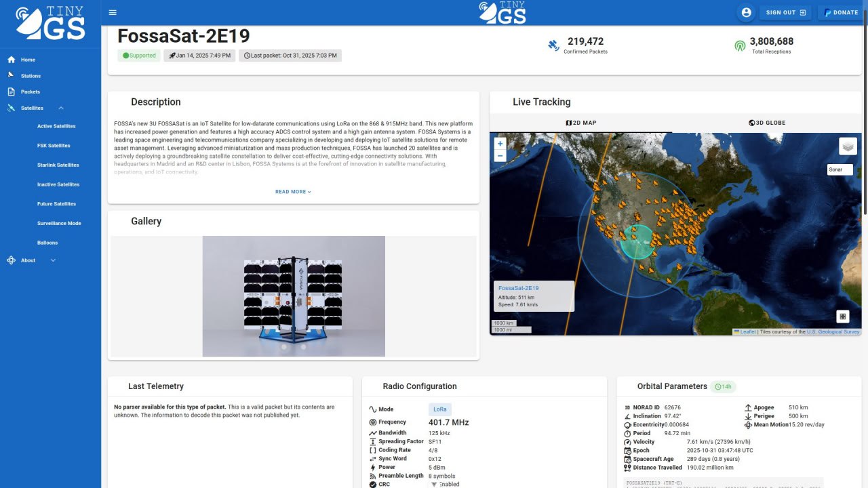Click the Sync Word arrows icon
The height and width of the screenshot is (488, 868).
(372, 459)
